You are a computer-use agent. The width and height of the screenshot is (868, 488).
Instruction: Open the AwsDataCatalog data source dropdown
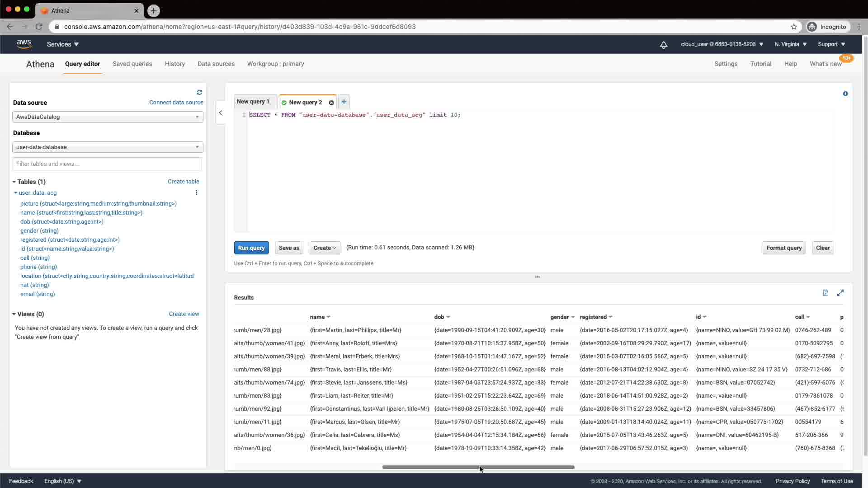(108, 117)
